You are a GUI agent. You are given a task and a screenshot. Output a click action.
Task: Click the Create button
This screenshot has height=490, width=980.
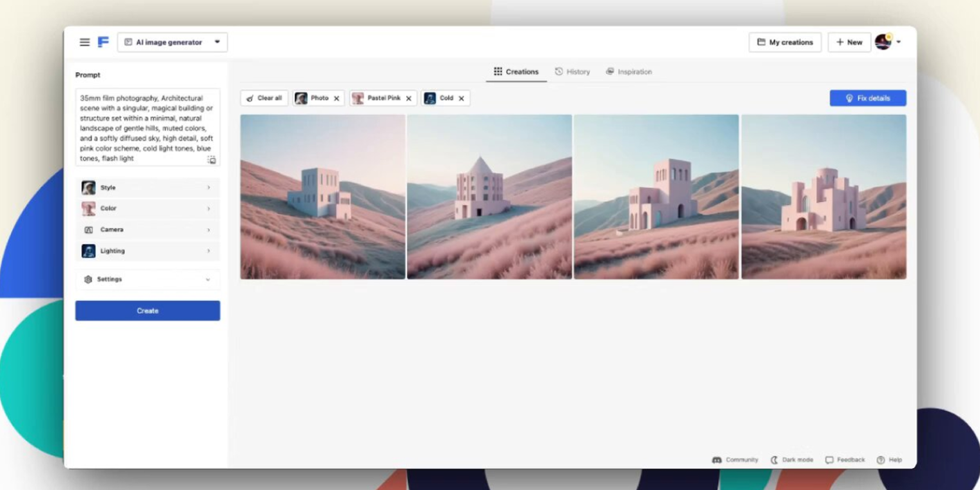click(x=148, y=310)
